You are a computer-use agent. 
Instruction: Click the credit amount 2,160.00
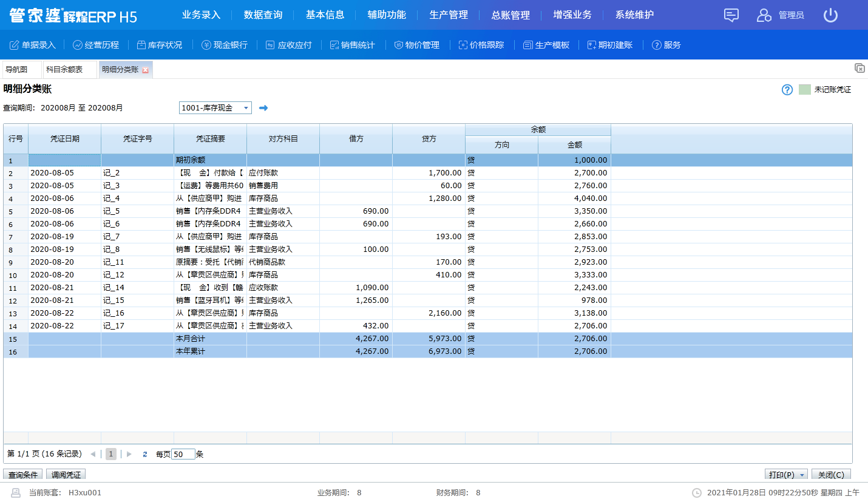click(429, 313)
